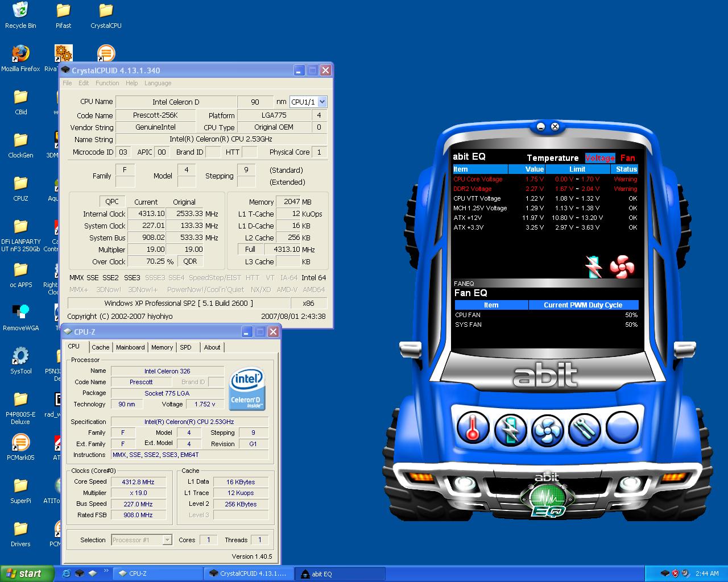The width and height of the screenshot is (728, 582).
Task: Open the Pifast folder on desktop
Action: tap(63, 15)
